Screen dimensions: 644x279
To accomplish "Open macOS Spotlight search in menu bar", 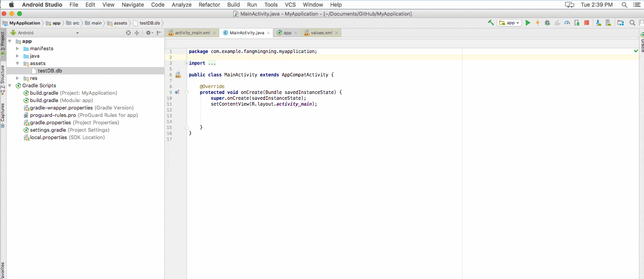I will pyautogui.click(x=624, y=5).
